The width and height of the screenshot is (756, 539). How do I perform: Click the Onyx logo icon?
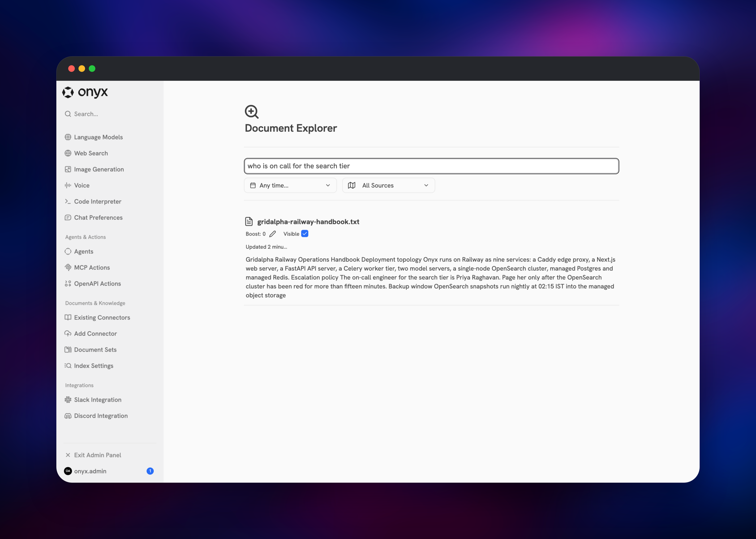pos(68,92)
